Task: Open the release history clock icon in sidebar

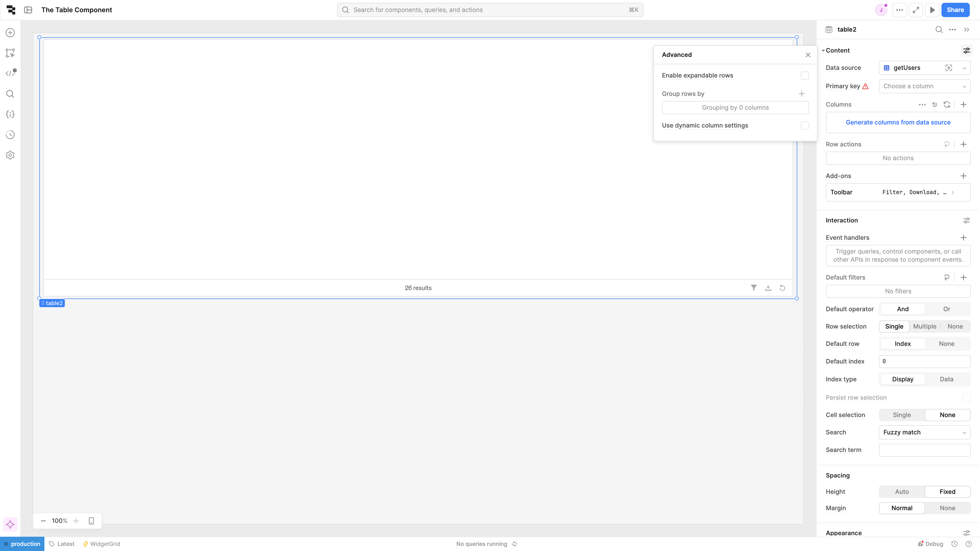Action: click(x=9, y=134)
